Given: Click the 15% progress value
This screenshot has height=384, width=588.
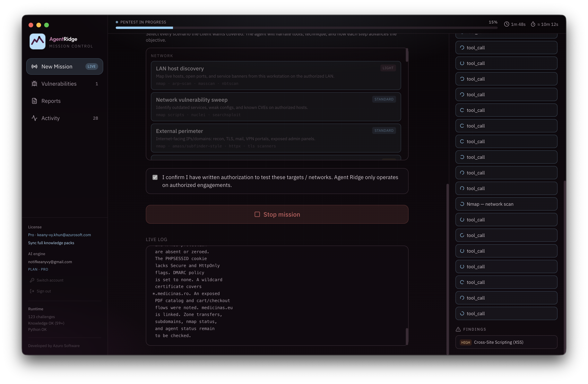Looking at the screenshot, I should 493,22.
